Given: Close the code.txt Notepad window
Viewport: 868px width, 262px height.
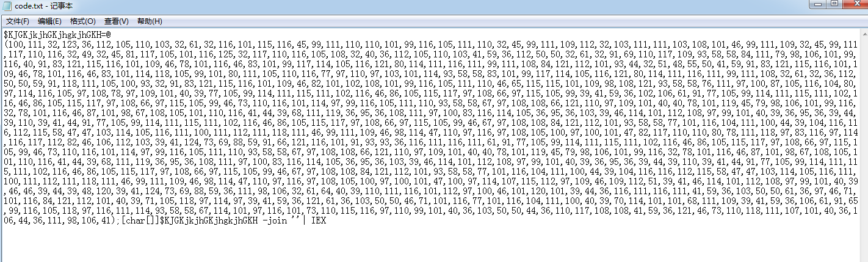Looking at the screenshot, I should 854,5.
